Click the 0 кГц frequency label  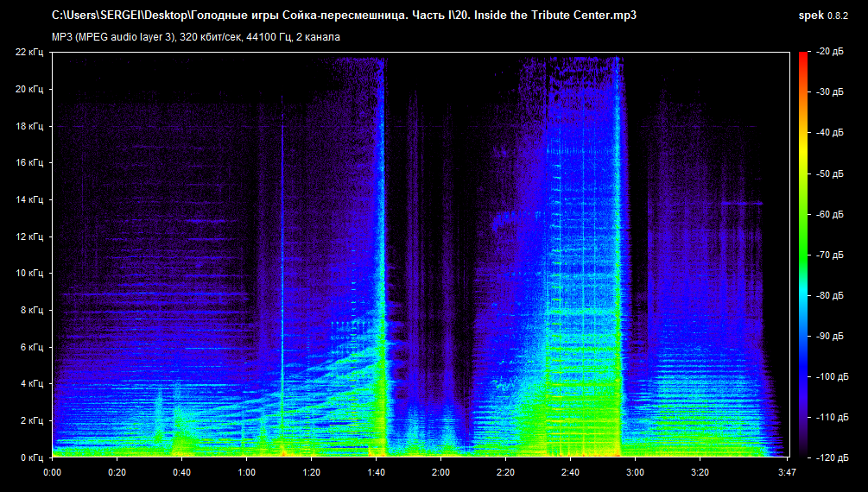pyautogui.click(x=32, y=457)
